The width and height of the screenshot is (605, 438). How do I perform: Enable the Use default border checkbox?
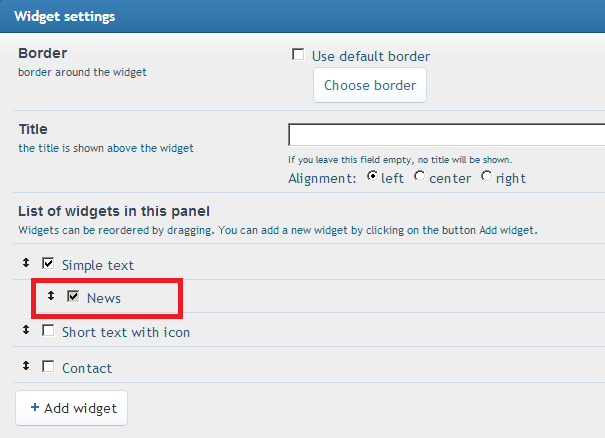pyautogui.click(x=298, y=55)
